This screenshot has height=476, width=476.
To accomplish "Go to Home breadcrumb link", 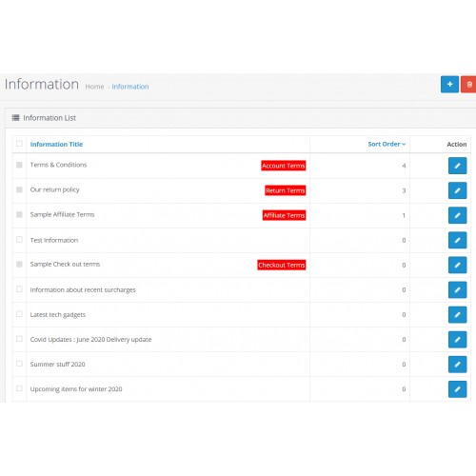I will pyautogui.click(x=94, y=87).
